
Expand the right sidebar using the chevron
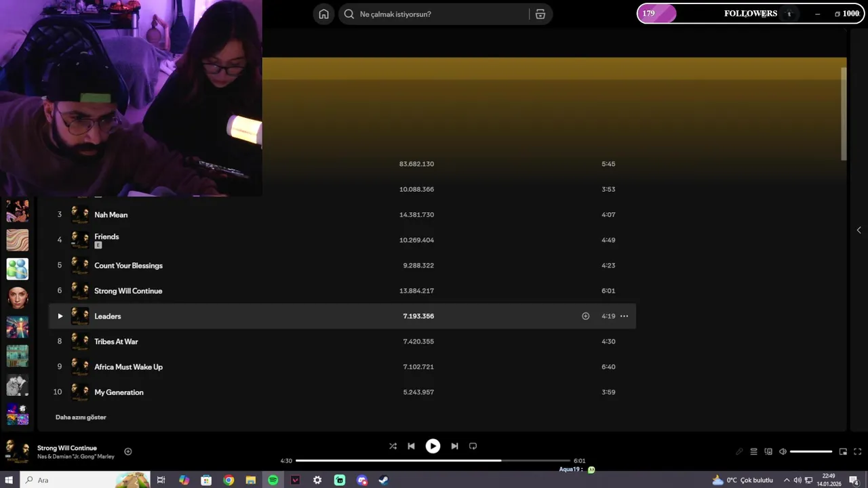point(859,230)
